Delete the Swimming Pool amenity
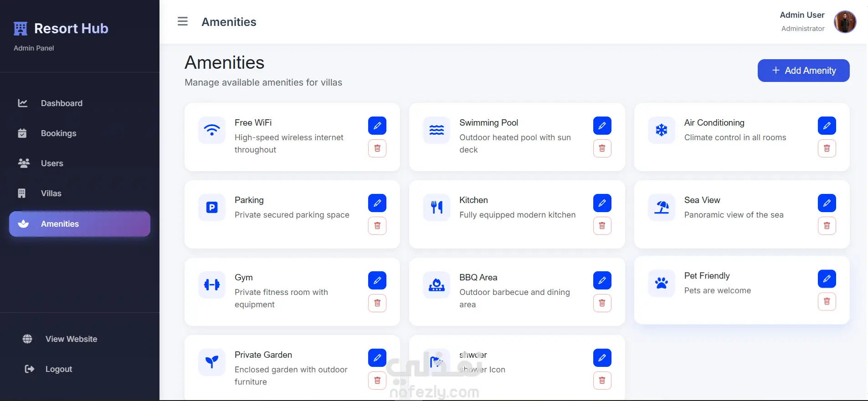Screen dimensions: 868x401 [x=602, y=148]
